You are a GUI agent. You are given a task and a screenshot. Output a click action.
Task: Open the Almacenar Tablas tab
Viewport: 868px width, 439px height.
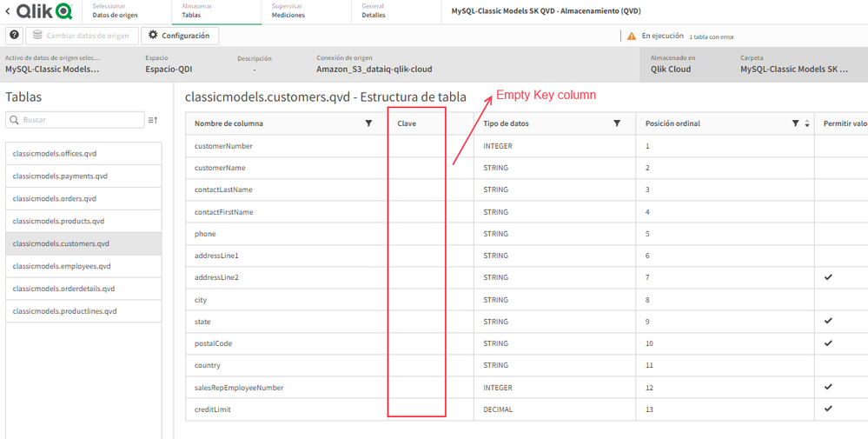click(216, 11)
